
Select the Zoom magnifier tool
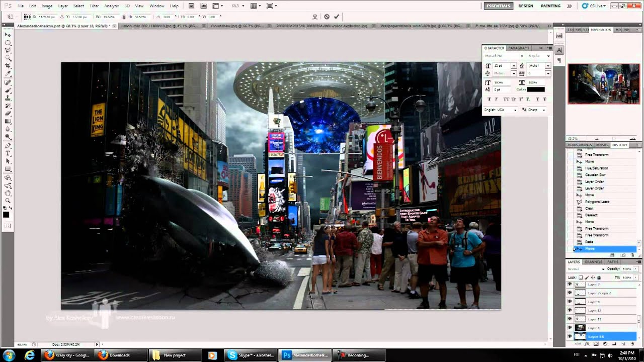click(8, 201)
